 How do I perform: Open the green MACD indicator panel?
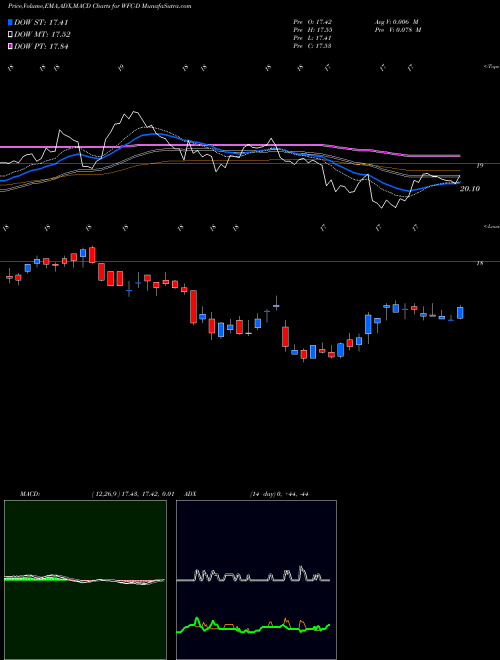(x=85, y=580)
